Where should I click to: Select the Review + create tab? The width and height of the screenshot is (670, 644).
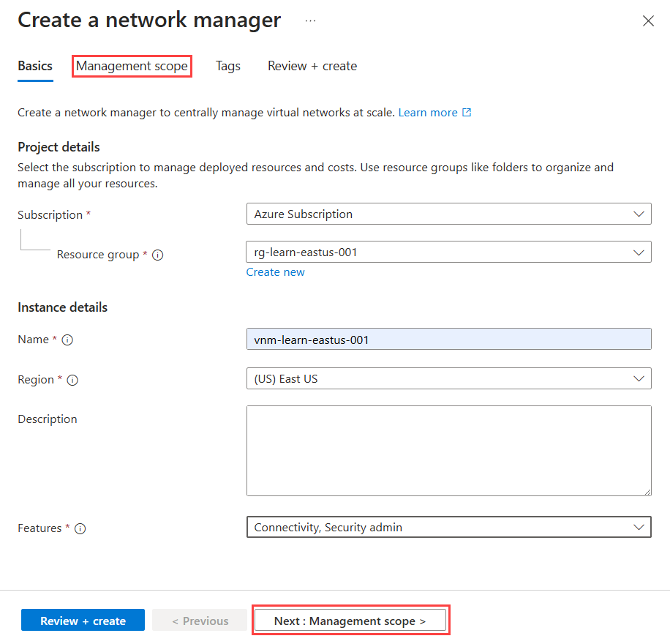312,66
